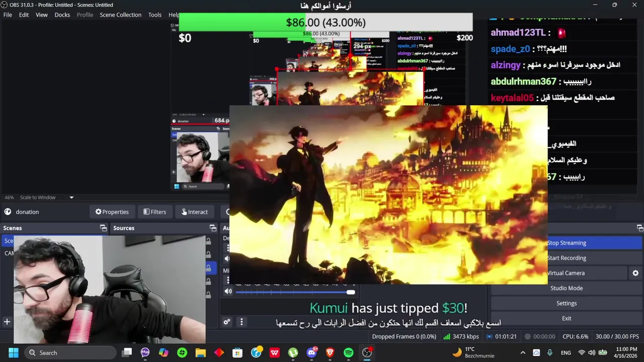Open OBS Settings from the Controls dock
The height and width of the screenshot is (362, 644).
(x=567, y=303)
